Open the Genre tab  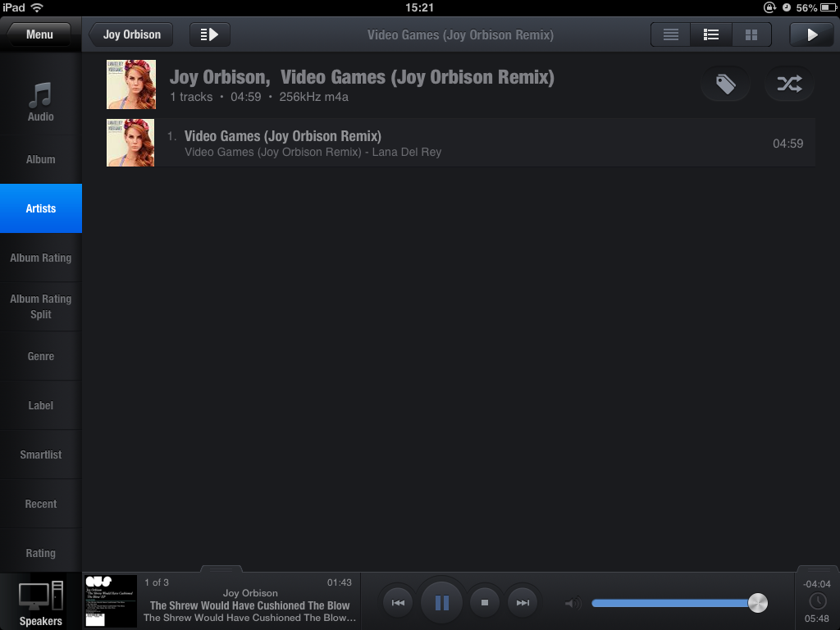pyautogui.click(x=41, y=356)
